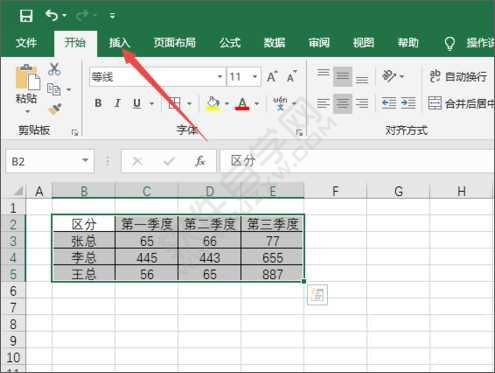
Task: Open the undo history dropdown arrow
Action: coord(64,15)
